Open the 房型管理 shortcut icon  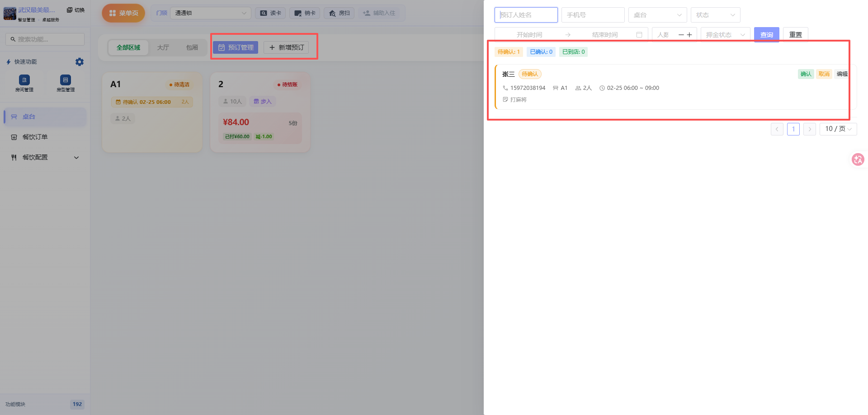point(66,80)
